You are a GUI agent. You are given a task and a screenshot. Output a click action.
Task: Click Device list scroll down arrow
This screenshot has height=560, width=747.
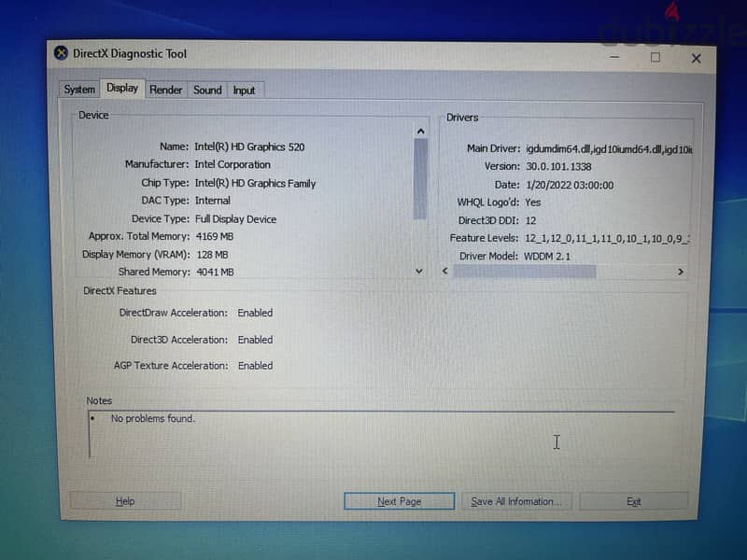click(x=419, y=271)
